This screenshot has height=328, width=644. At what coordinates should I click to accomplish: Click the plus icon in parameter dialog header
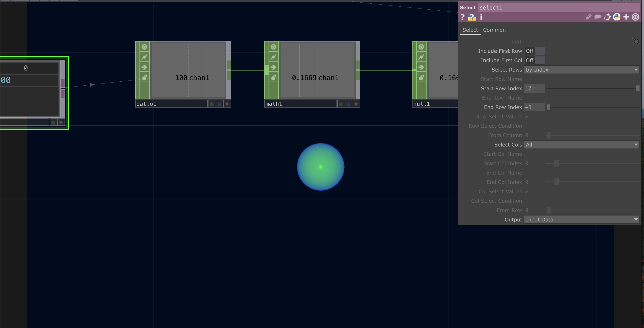(x=626, y=17)
